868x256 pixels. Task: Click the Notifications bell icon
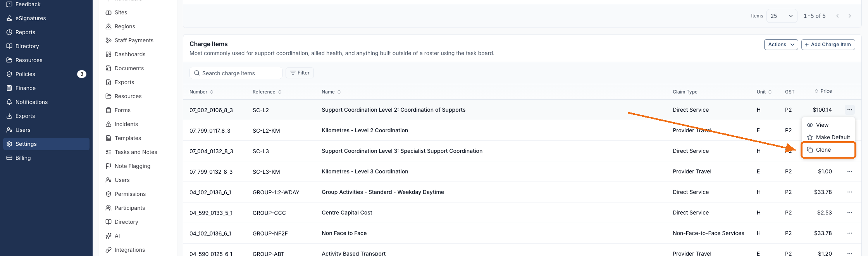[x=9, y=102]
